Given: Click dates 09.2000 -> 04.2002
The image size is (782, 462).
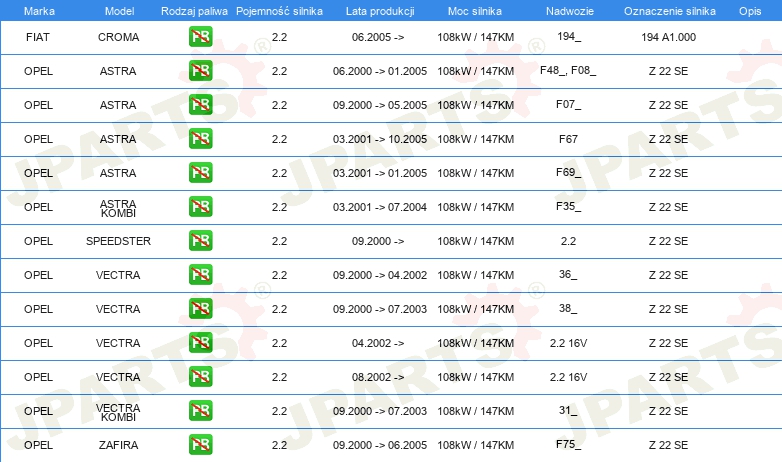Looking at the screenshot, I should 380,275.
